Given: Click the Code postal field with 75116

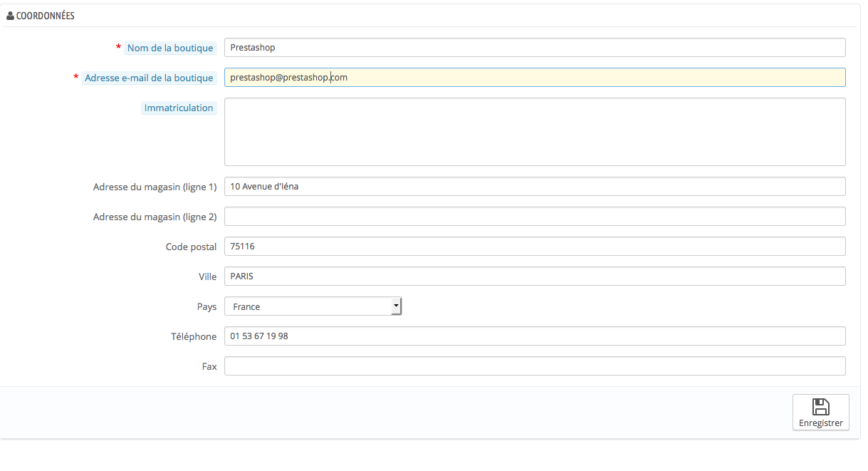Looking at the screenshot, I should (535, 247).
